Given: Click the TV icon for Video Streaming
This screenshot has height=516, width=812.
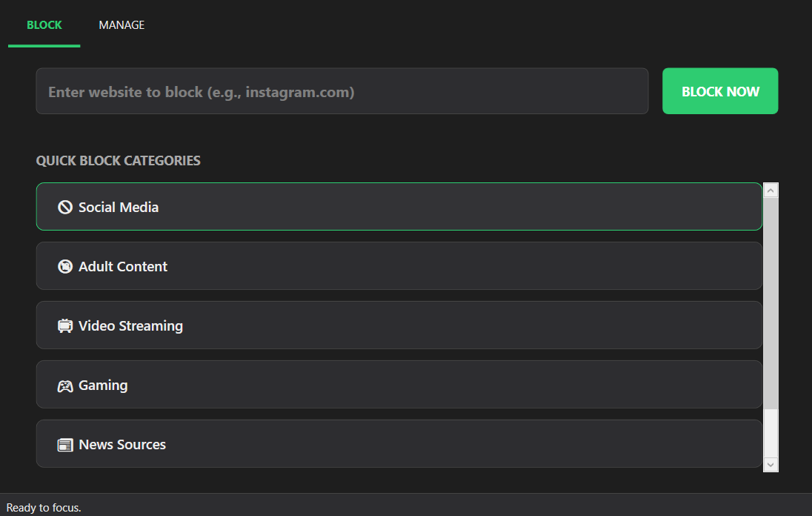Looking at the screenshot, I should point(65,326).
